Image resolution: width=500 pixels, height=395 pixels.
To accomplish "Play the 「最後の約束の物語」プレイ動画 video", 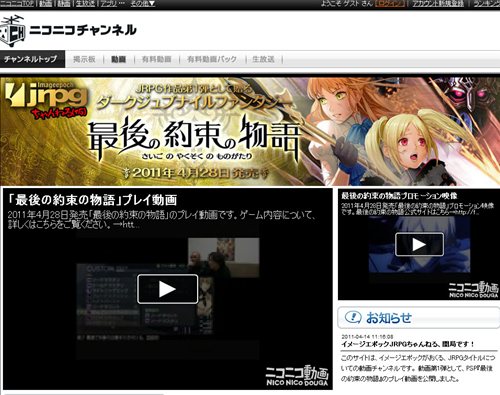I will [167, 289].
